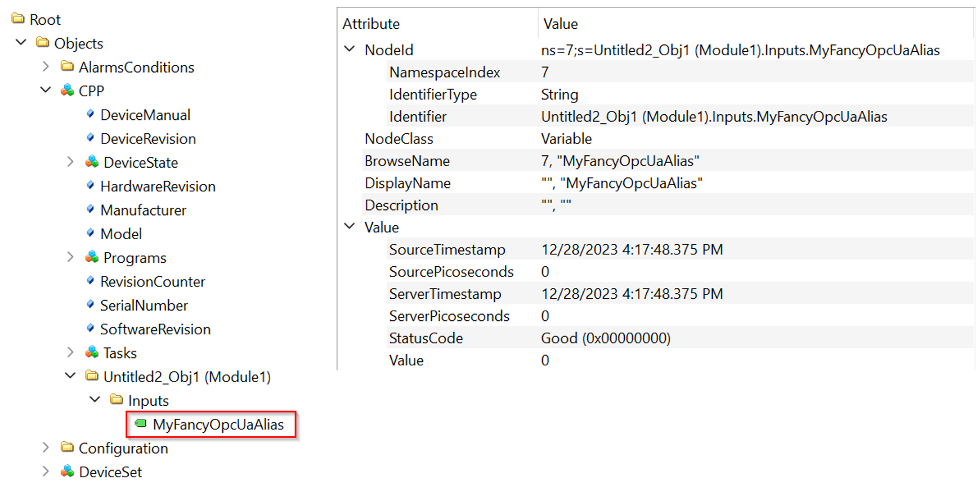
Task: Select the Root tree item label
Action: click(45, 20)
